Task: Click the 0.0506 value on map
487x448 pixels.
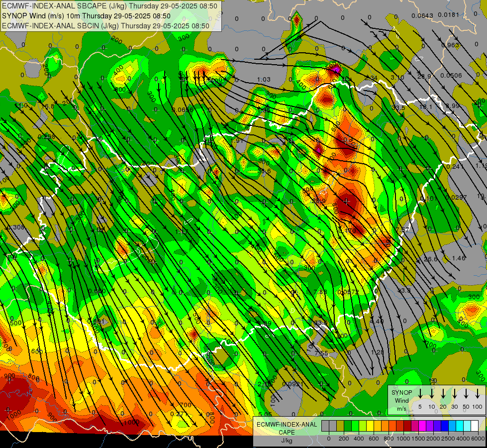Action: click(451, 76)
